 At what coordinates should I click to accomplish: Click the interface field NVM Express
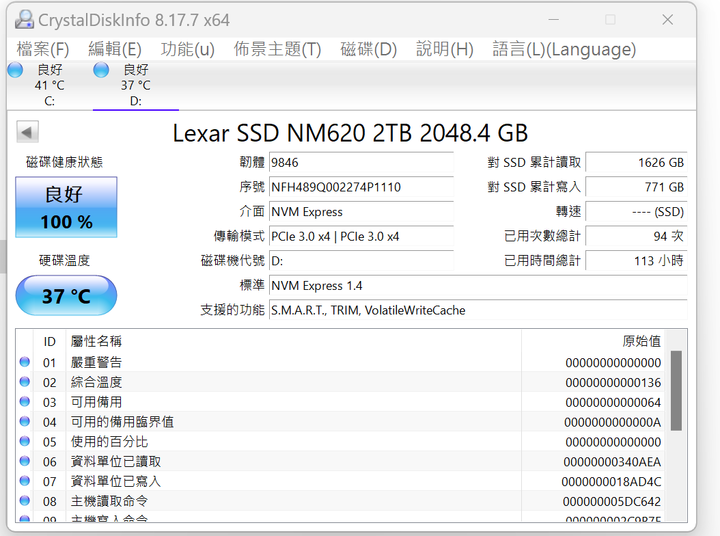[361, 212]
